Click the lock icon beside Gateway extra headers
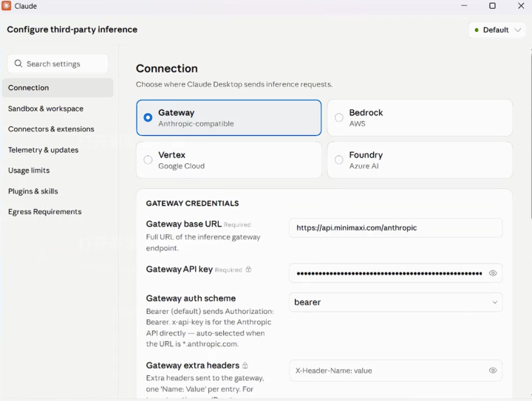 click(x=245, y=366)
